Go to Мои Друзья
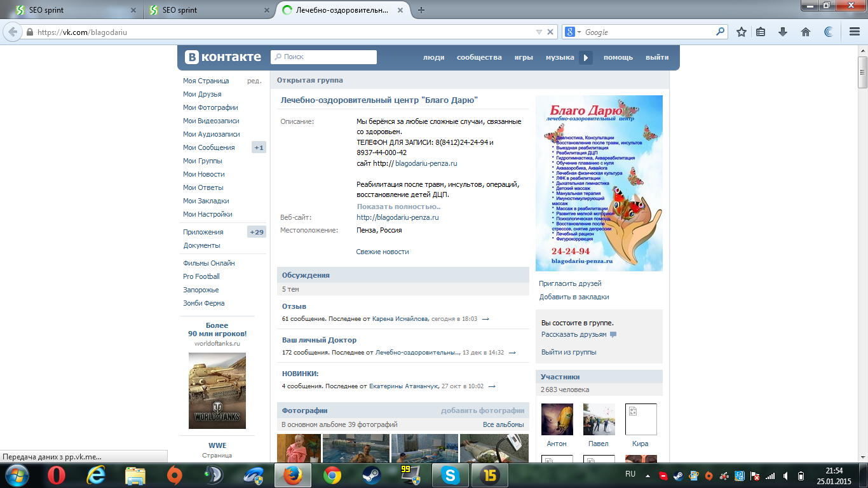The image size is (868, 488). pyautogui.click(x=202, y=94)
